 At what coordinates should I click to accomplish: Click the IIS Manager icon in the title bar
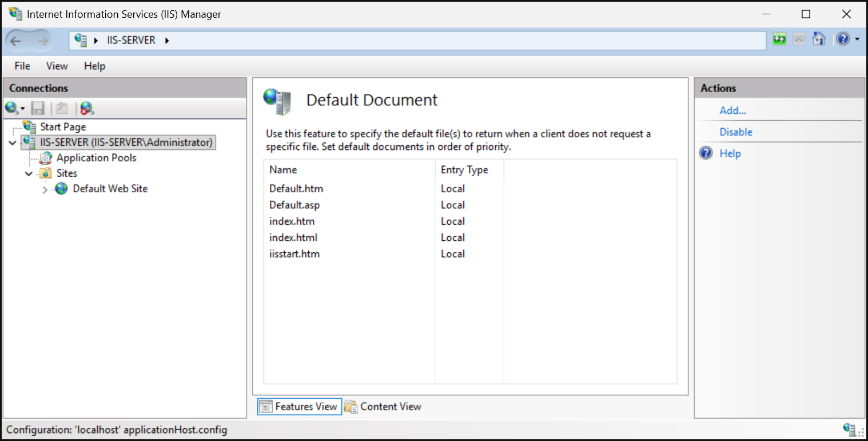tap(15, 14)
